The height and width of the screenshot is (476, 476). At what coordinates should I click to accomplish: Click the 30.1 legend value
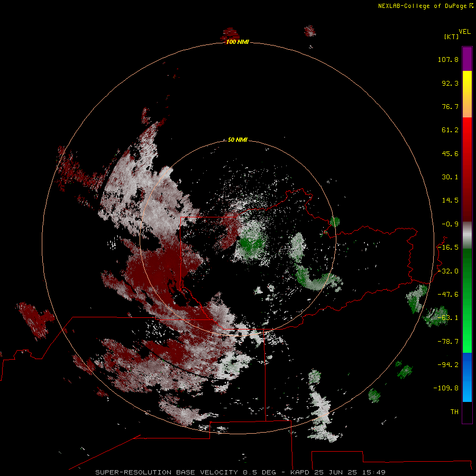click(450, 177)
